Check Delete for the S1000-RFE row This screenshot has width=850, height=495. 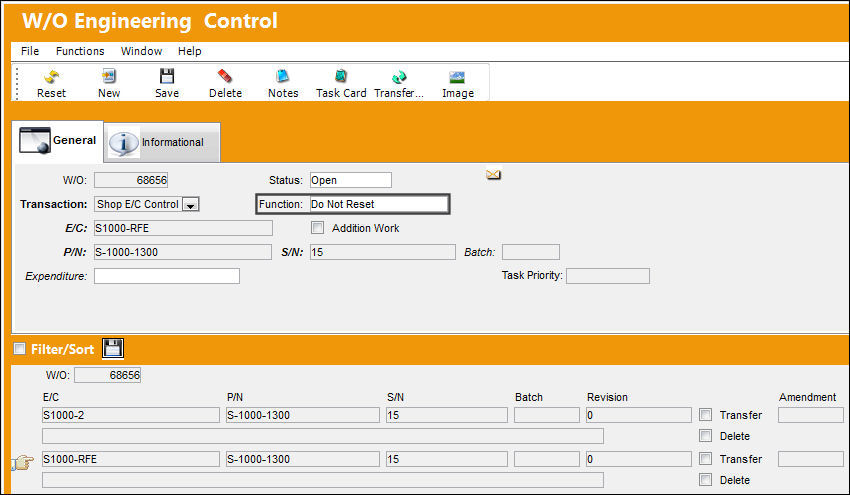pos(705,479)
